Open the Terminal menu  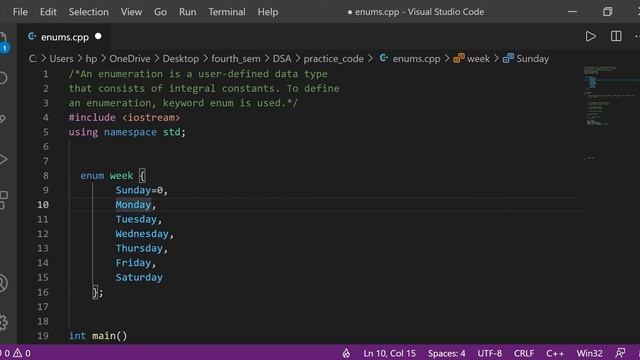tap(227, 12)
